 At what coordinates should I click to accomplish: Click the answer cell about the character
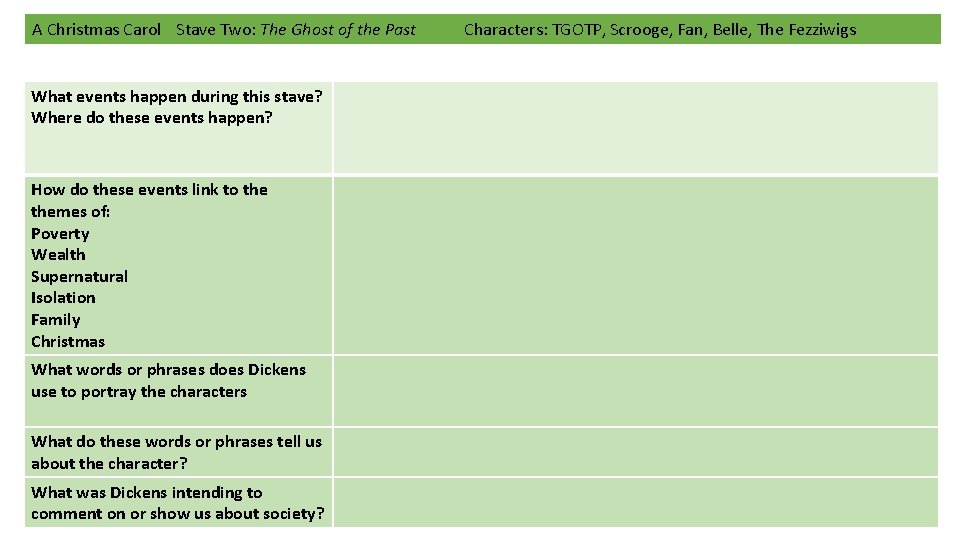click(x=636, y=452)
